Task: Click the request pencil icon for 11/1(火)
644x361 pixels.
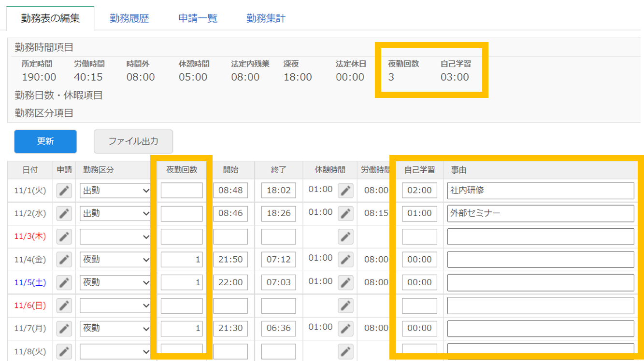Action: click(64, 191)
